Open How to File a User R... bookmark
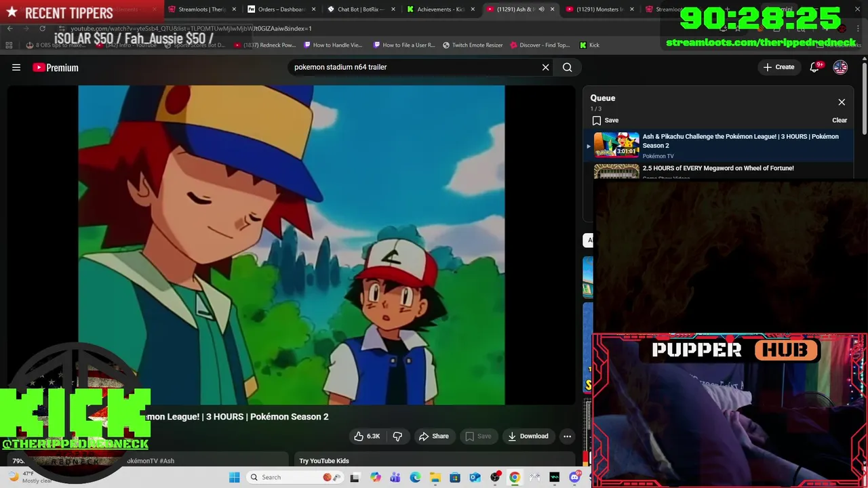This screenshot has width=868, height=488. pos(404,45)
